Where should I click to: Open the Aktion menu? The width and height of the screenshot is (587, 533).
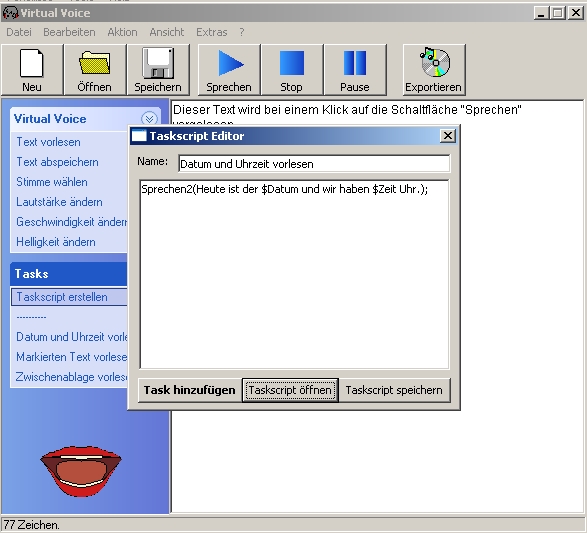122,32
